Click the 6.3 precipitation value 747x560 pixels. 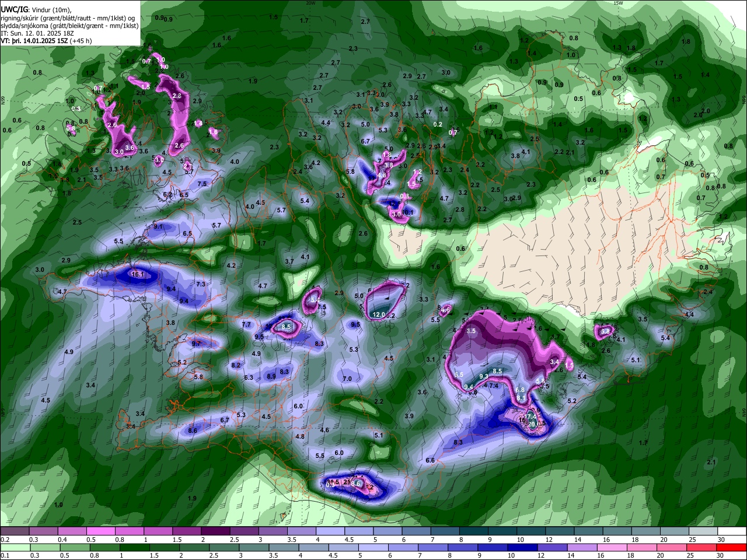[x=249, y=377]
